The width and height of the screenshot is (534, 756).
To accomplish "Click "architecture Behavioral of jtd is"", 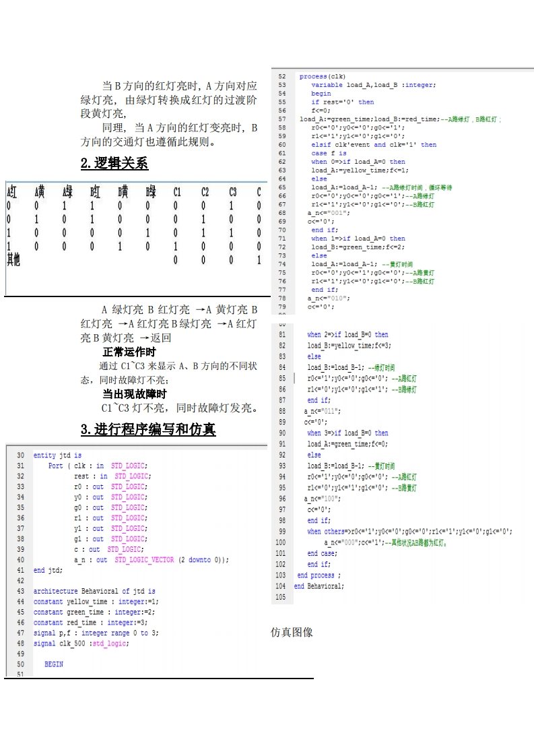I will point(94,591).
